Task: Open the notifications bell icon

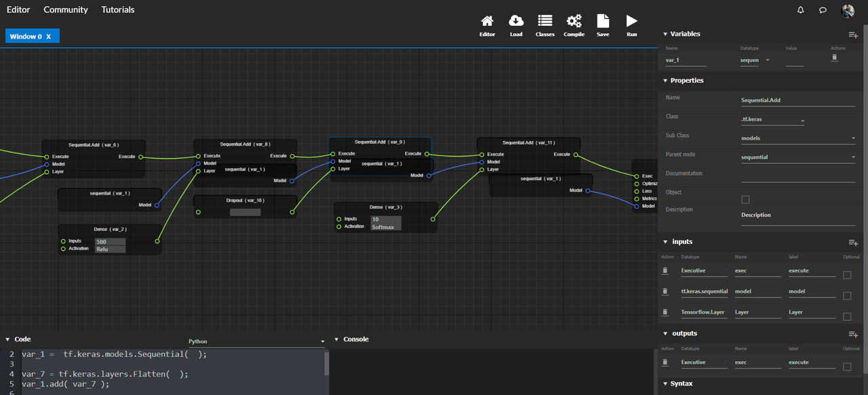Action: (801, 10)
